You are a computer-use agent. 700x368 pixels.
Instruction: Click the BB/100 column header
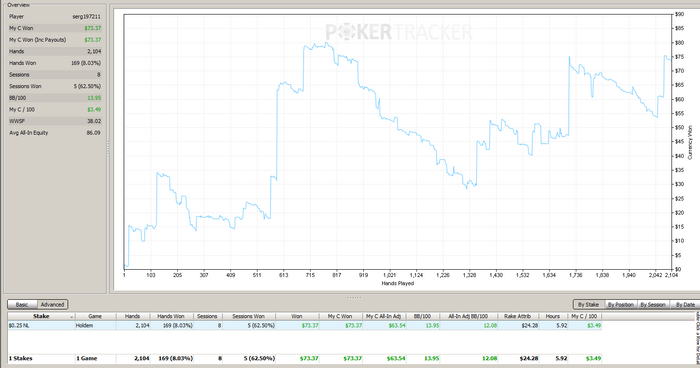[423, 316]
